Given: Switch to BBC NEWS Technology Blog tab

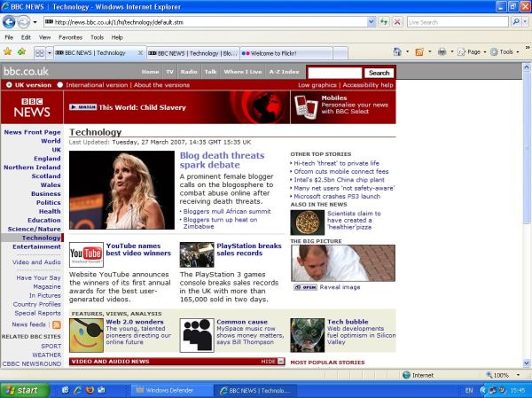Looking at the screenshot, I should tap(193, 53).
